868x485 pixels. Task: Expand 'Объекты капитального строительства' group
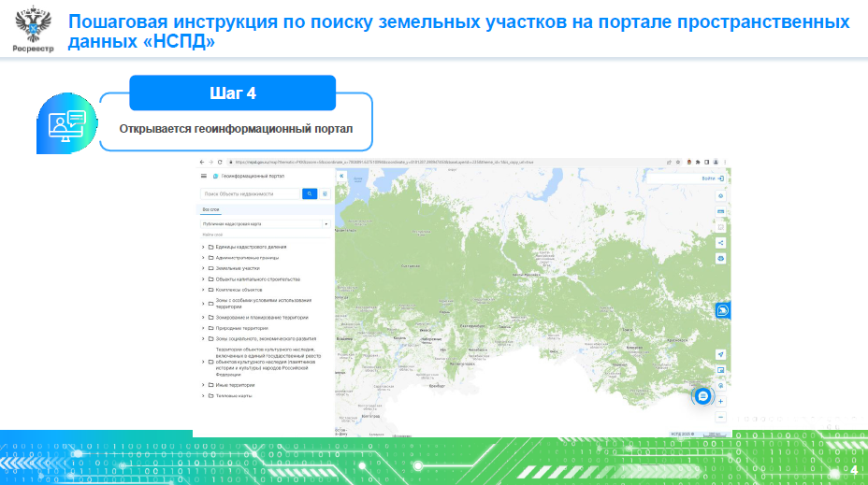(x=203, y=279)
